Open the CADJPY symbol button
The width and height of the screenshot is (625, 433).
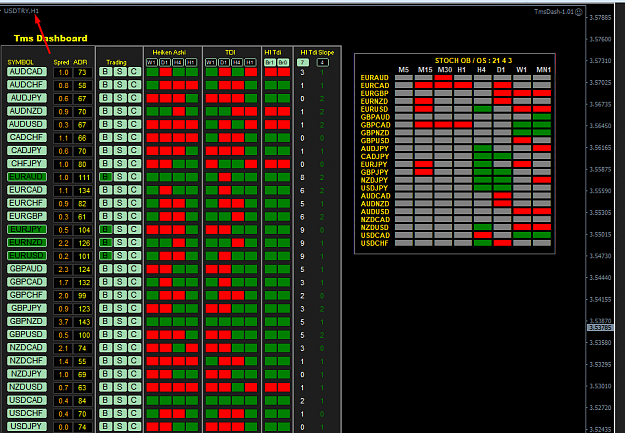27,151
